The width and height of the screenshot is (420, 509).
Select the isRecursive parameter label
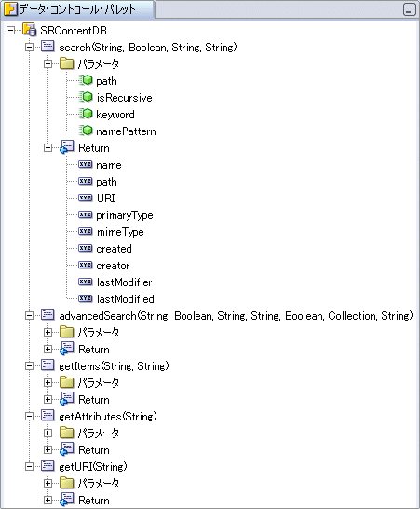click(124, 98)
